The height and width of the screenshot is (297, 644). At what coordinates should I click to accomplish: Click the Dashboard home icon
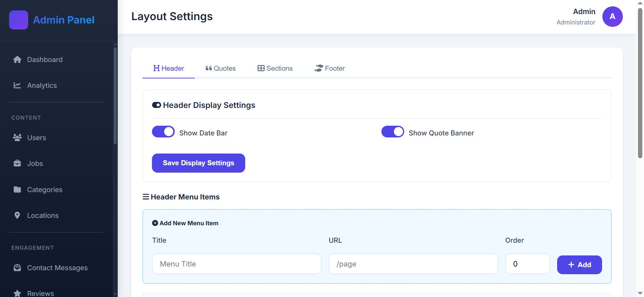point(17,60)
